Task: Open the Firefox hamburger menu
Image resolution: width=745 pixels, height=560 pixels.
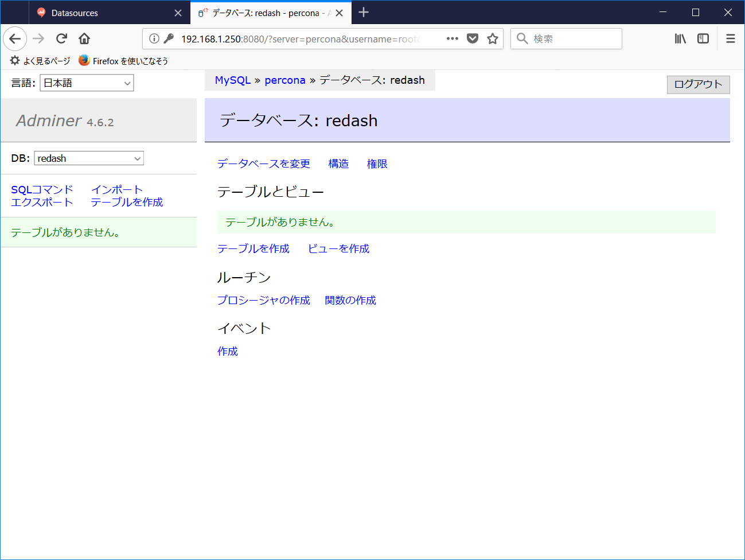Action: pyautogui.click(x=730, y=38)
